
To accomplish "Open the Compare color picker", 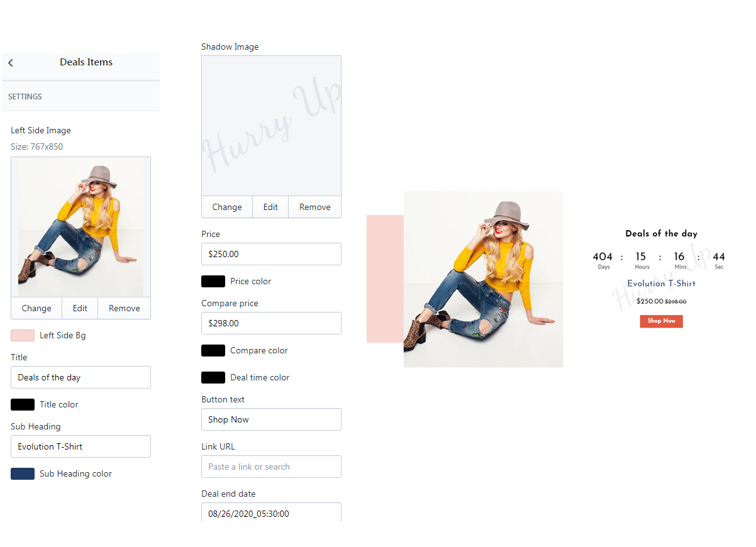I will [x=213, y=350].
